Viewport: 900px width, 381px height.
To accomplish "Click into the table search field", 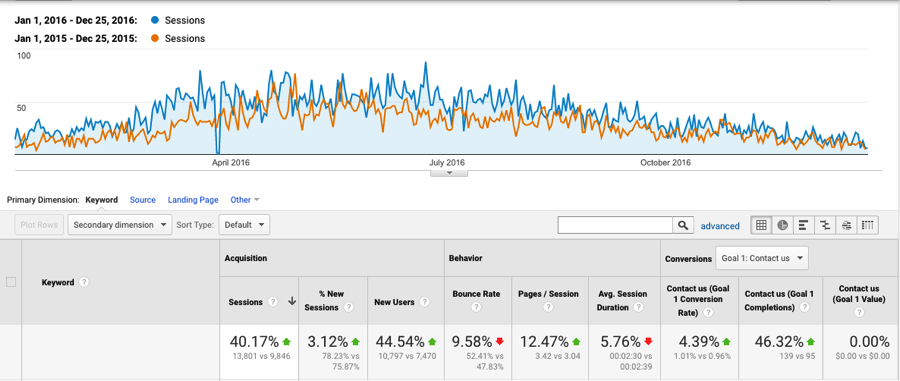I will point(615,226).
